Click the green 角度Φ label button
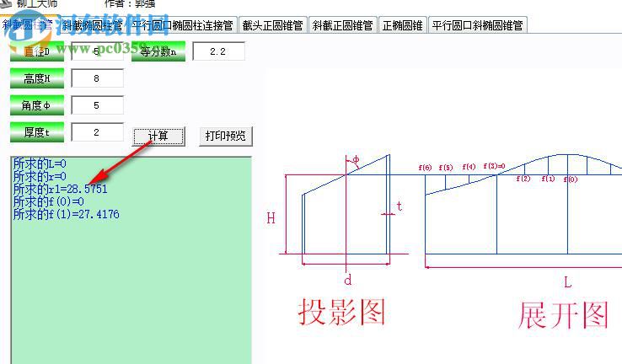 point(37,105)
